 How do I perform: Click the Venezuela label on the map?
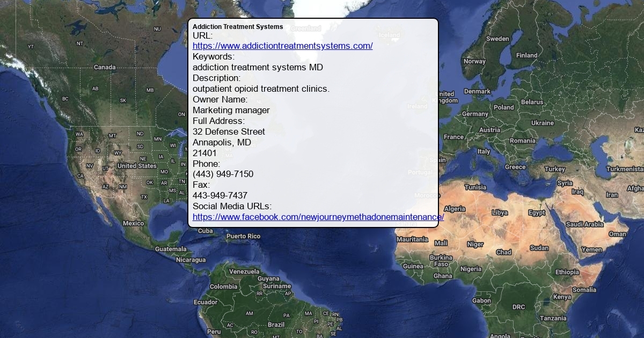tap(244, 271)
